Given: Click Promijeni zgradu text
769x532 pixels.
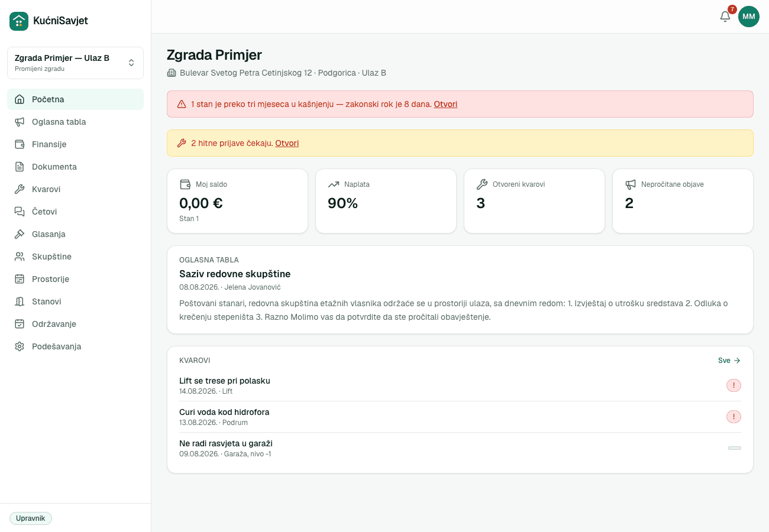Looking at the screenshot, I should 40,69.
